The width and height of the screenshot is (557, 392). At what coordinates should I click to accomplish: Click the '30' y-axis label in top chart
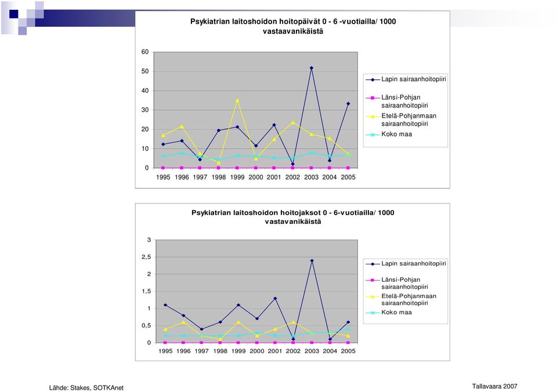click(145, 110)
